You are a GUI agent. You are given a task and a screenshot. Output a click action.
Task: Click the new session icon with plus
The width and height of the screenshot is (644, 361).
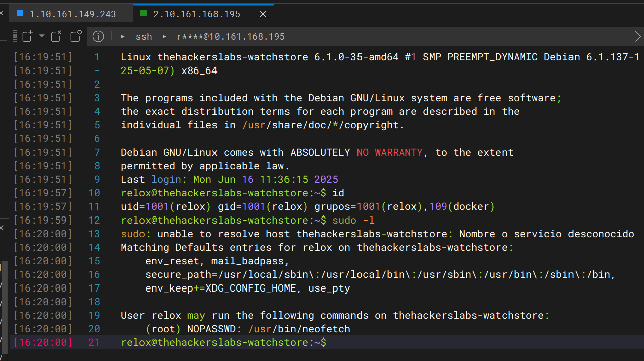(x=27, y=36)
